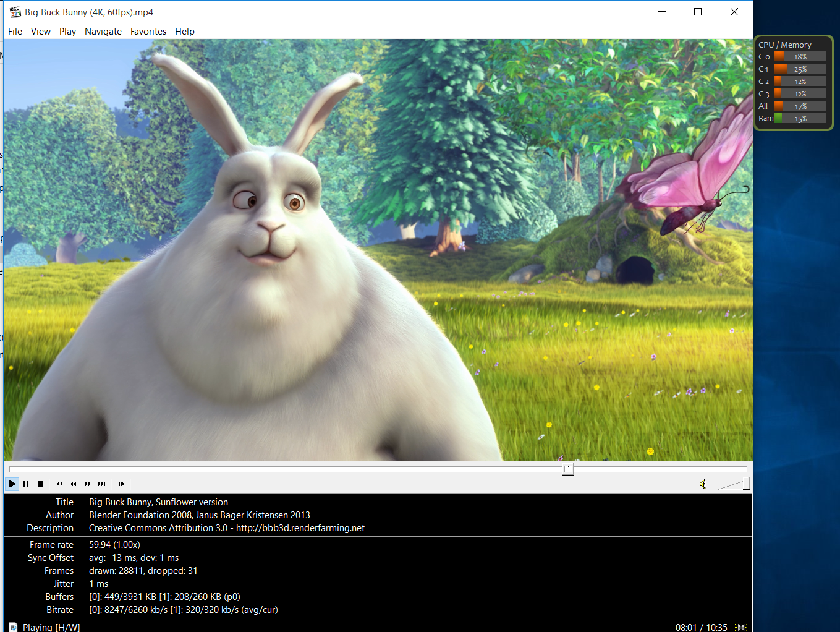Mute audio with the speaker icon
840x632 pixels.
tap(703, 484)
